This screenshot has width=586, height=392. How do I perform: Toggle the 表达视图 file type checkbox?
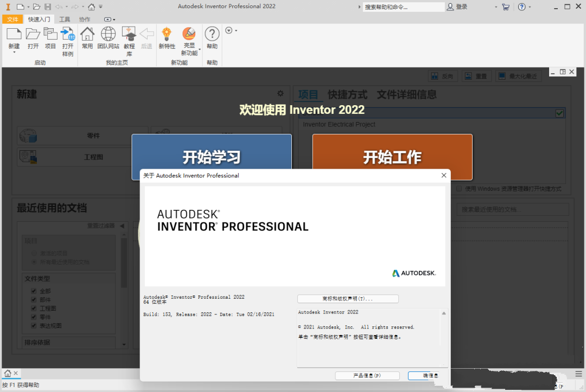[x=34, y=325]
